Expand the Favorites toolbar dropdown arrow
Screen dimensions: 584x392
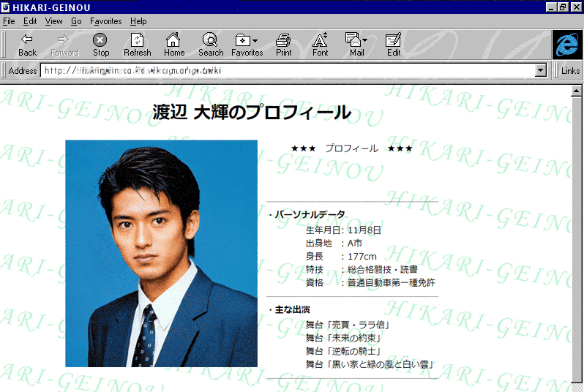click(255, 40)
